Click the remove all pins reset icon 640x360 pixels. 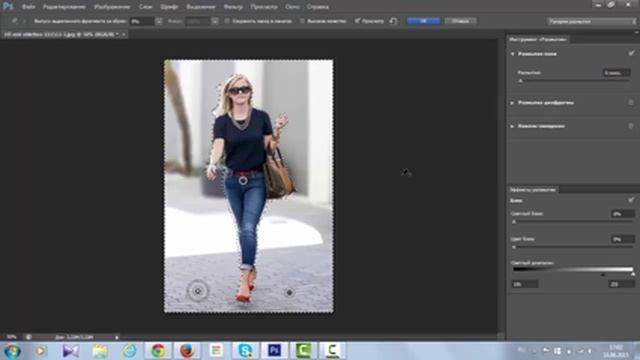click(x=393, y=21)
